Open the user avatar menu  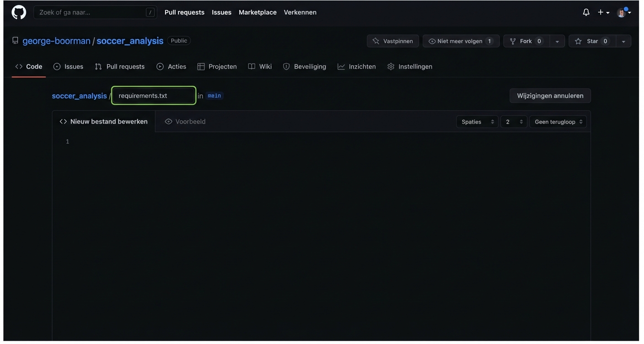[x=623, y=12]
